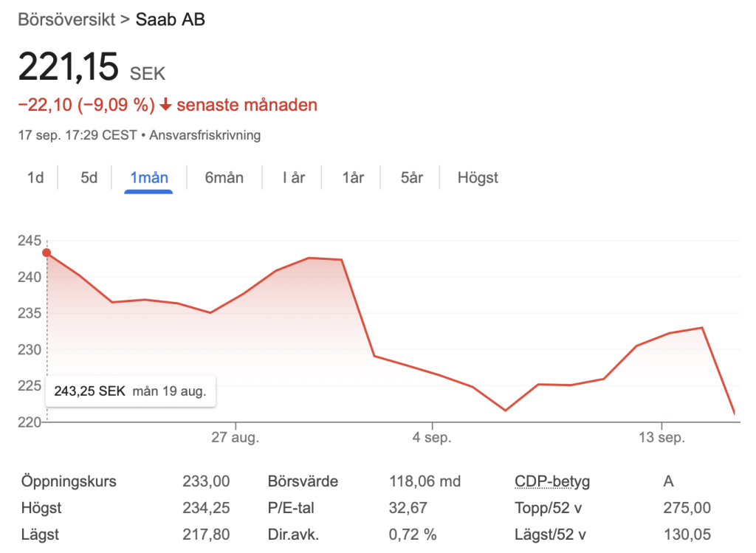Image resolution: width=756 pixels, height=553 pixels.
Task: Select the active 1mån tab
Action: point(149,178)
